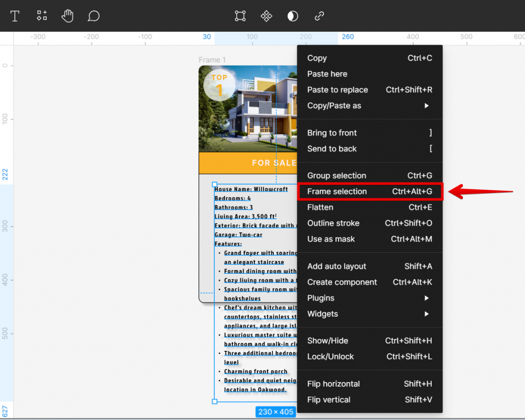
Task: Select the Text tool
Action: pyautogui.click(x=14, y=16)
